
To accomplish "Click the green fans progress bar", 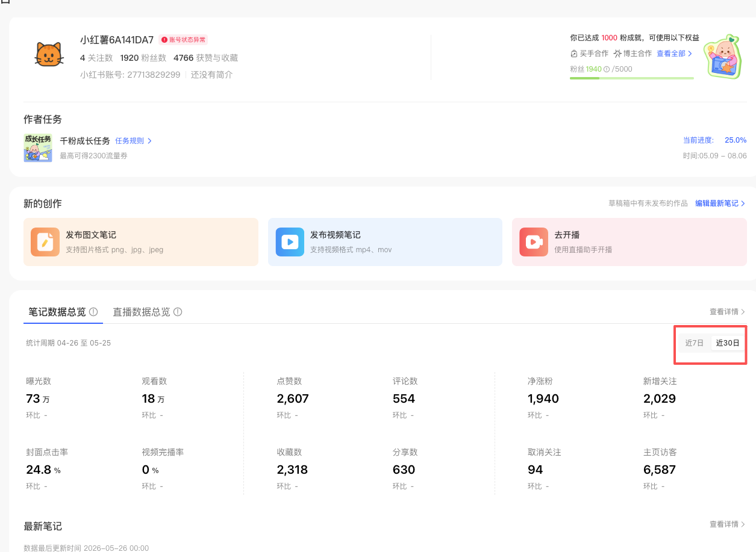I will (x=632, y=78).
